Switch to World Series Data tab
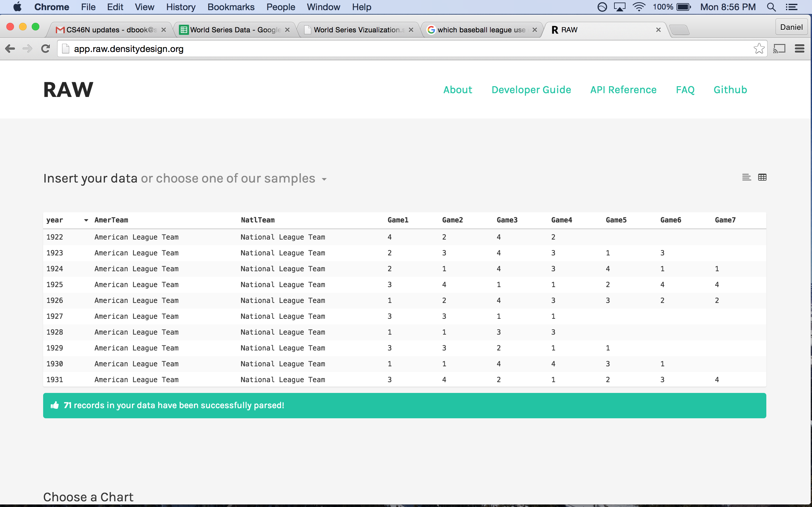Image resolution: width=812 pixels, height=507 pixels. click(235, 30)
